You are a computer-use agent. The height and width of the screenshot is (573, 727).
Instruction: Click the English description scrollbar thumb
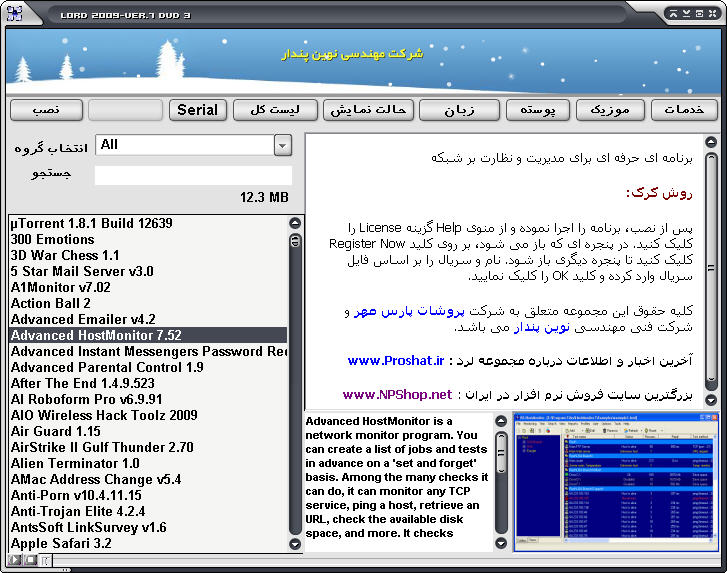click(501, 453)
